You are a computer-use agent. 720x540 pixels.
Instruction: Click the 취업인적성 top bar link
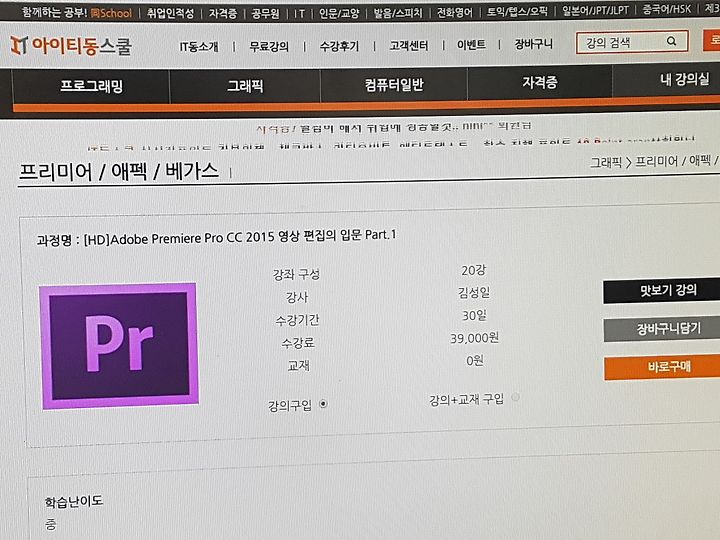(170, 13)
